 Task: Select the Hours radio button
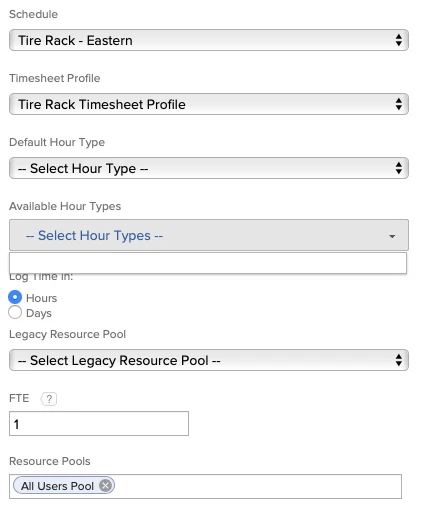15,297
